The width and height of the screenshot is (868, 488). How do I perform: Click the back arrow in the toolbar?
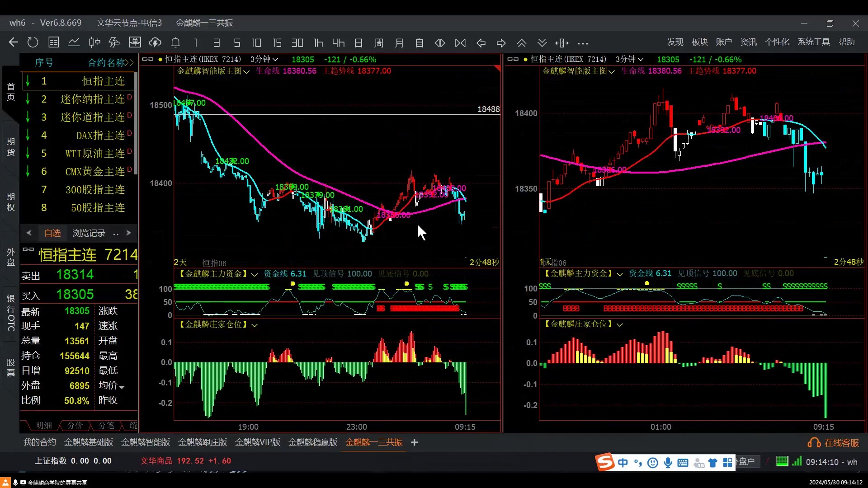point(13,42)
